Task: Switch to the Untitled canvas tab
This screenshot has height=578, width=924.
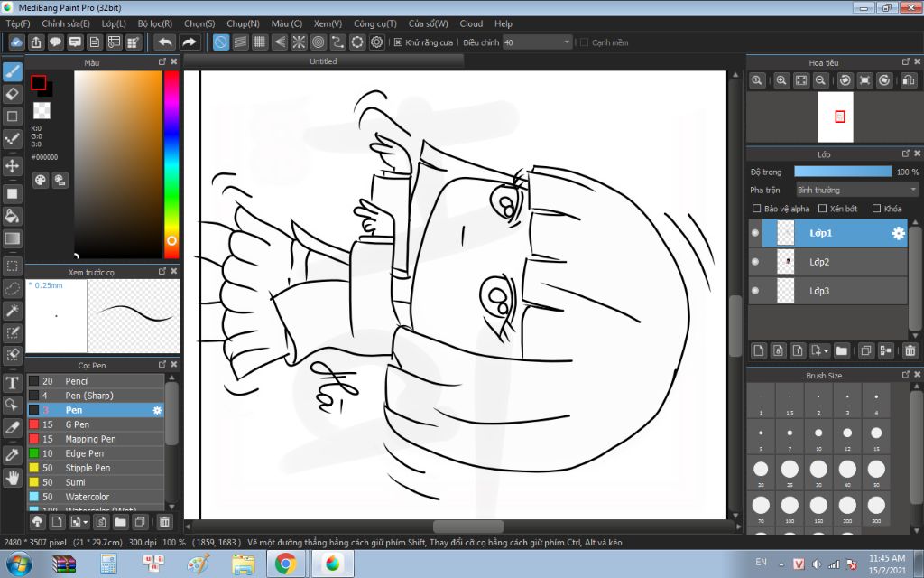Action: coord(324,61)
